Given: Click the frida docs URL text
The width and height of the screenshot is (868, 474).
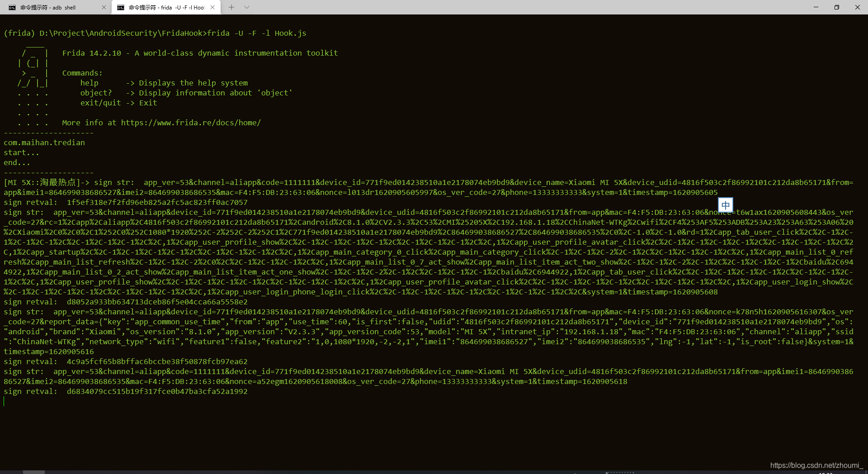Looking at the screenshot, I should pos(191,123).
